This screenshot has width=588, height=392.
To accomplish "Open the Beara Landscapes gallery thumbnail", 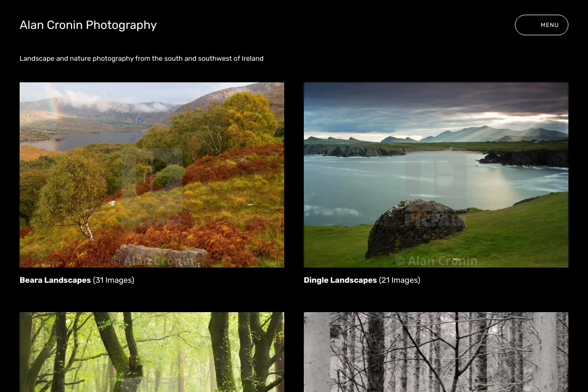I will coord(152,175).
